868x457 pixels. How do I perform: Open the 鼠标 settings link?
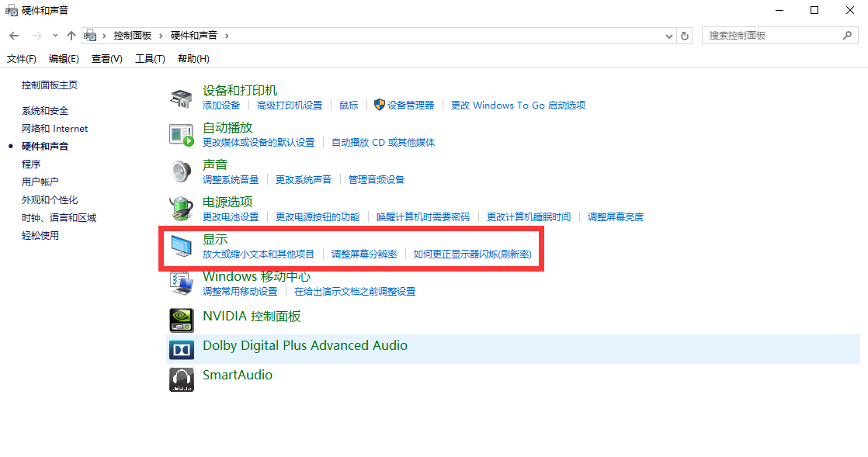pyautogui.click(x=349, y=105)
